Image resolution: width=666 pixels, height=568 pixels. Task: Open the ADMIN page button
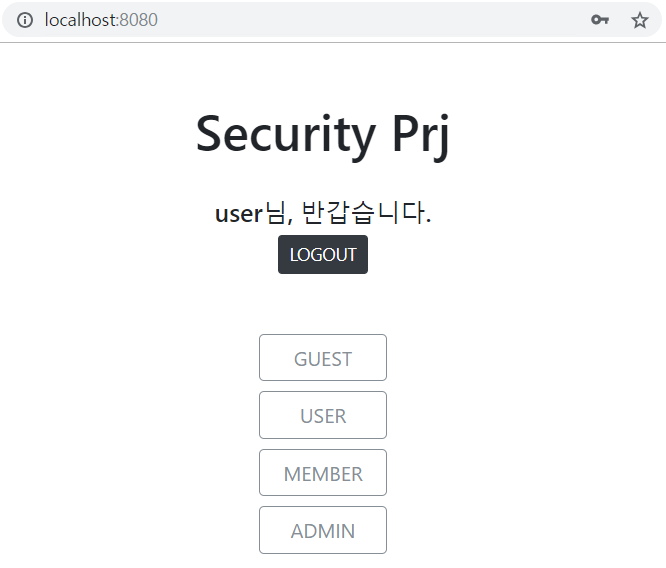coord(323,530)
